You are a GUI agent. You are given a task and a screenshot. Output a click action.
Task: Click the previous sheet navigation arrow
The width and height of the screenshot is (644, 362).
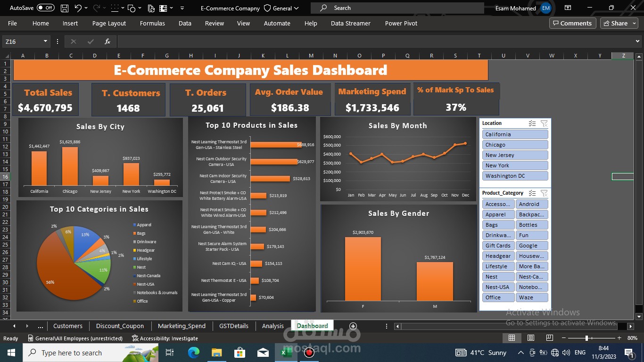[14, 326]
